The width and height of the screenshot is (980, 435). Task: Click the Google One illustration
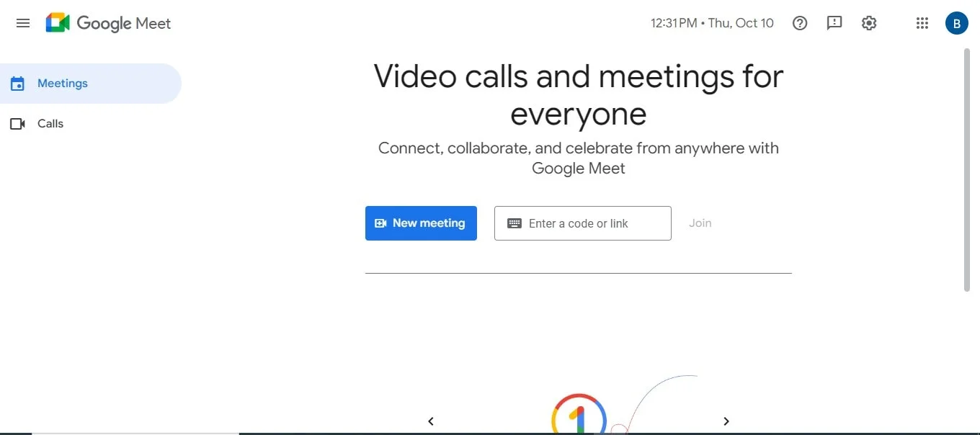click(579, 413)
